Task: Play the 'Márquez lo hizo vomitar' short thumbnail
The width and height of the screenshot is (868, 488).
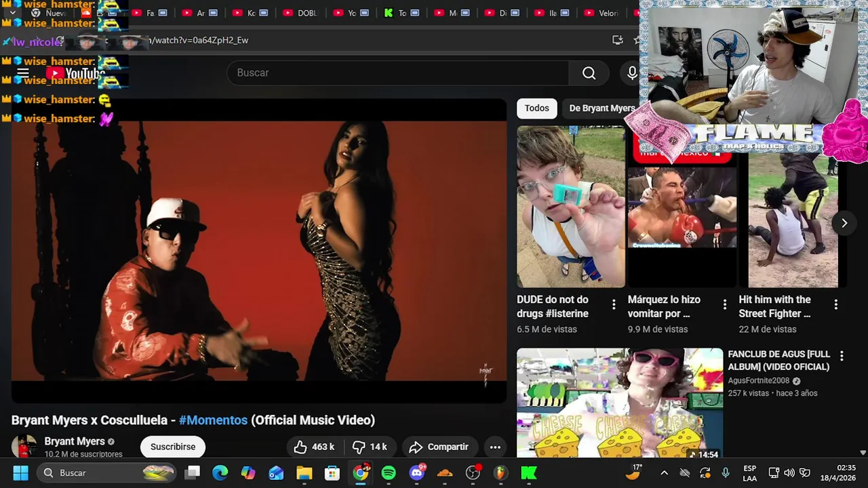Action: click(682, 207)
